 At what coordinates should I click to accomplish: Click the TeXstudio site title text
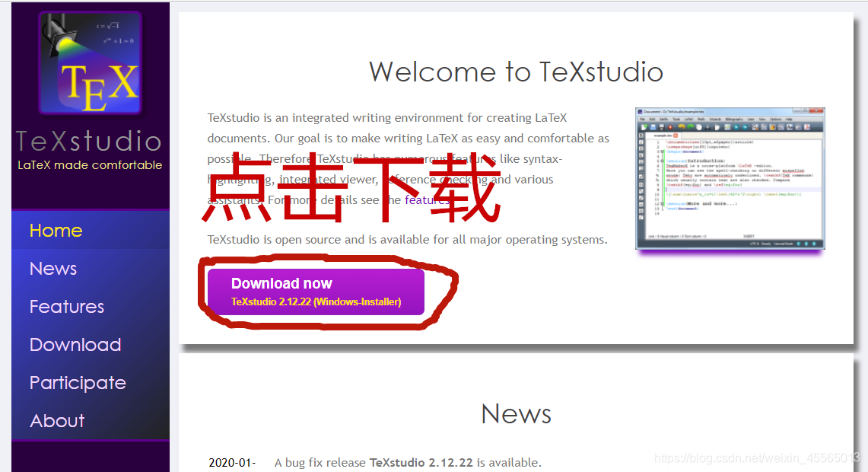point(89,142)
